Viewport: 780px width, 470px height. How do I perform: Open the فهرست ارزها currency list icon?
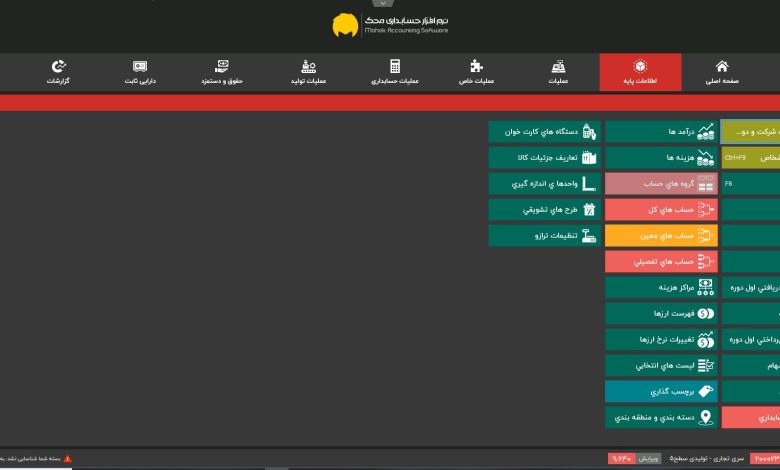click(x=705, y=313)
